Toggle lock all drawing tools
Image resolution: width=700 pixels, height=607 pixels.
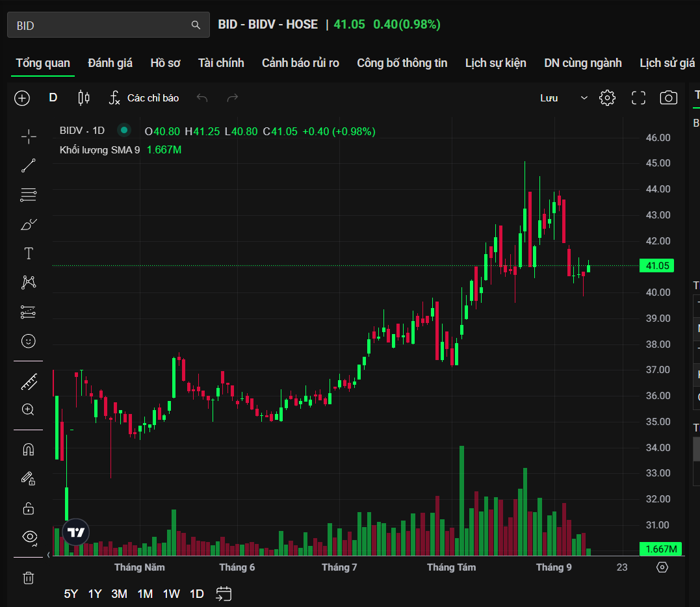29,508
